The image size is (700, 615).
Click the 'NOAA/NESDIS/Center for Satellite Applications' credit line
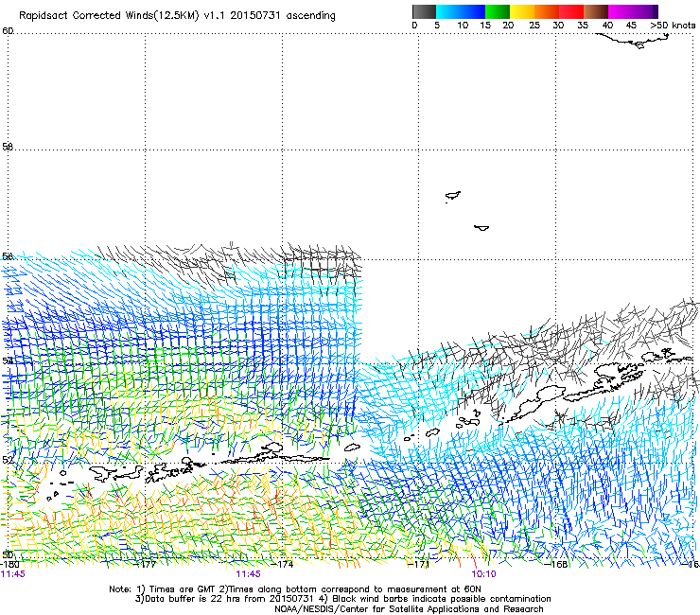coord(409,609)
